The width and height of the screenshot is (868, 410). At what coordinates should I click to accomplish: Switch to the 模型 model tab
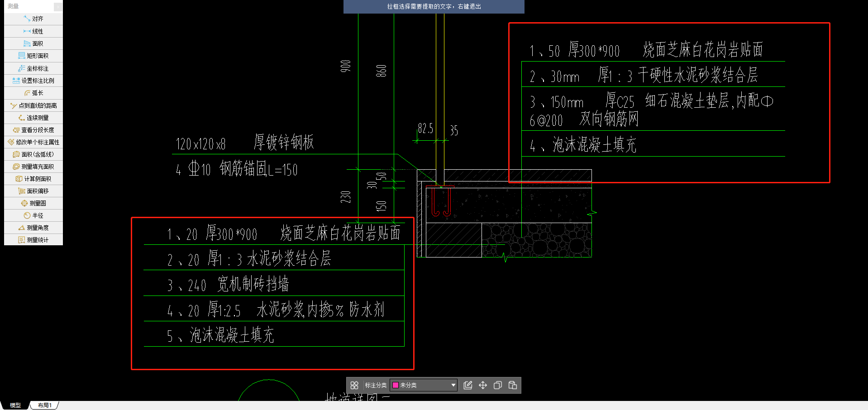15,405
